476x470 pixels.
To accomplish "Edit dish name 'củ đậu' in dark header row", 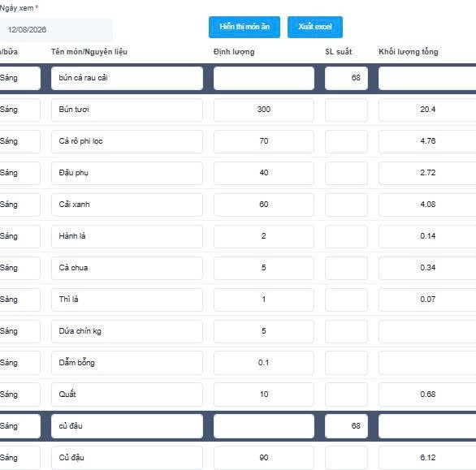I will [x=127, y=426].
